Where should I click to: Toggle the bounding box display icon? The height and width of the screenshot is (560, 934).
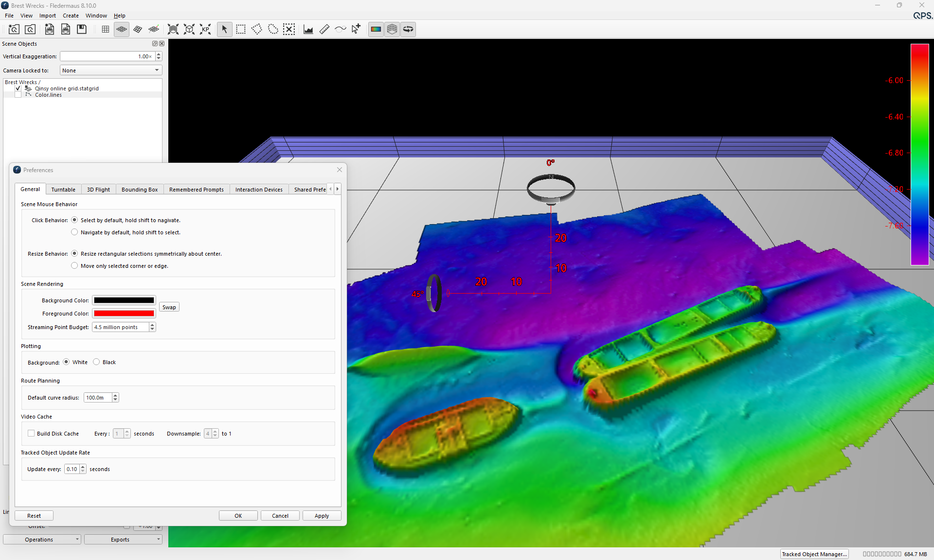click(x=392, y=29)
